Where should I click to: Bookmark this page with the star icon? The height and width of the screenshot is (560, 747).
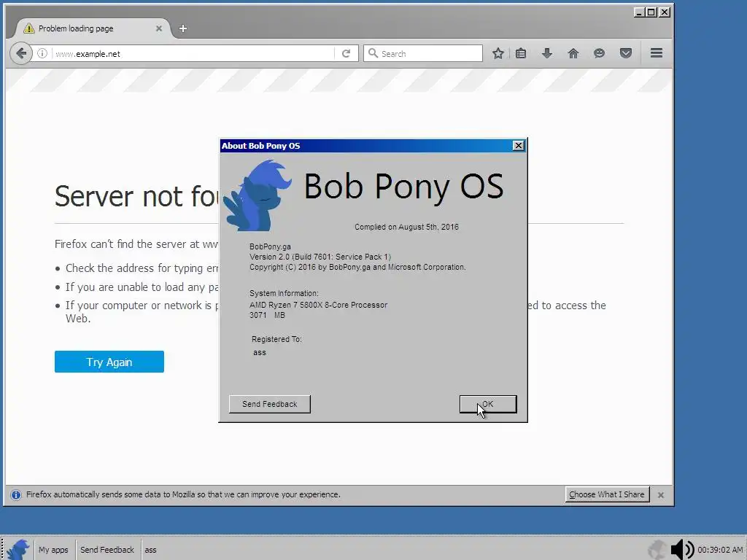498,53
